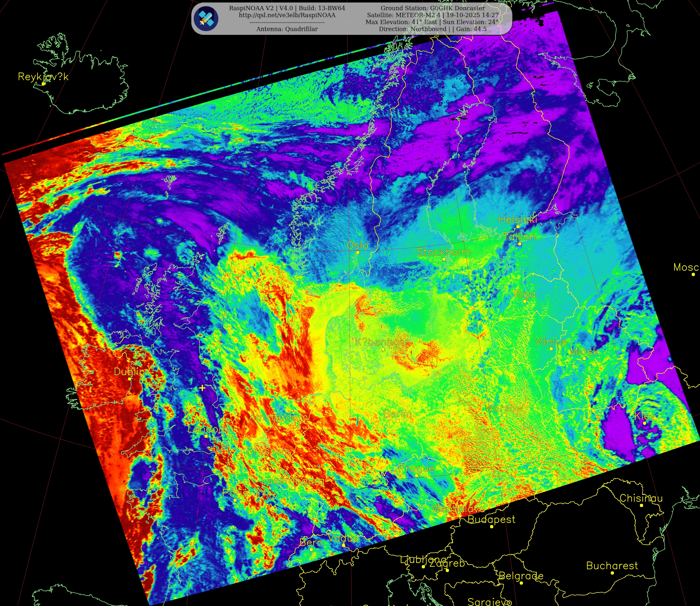Select the Prague map label
The height and width of the screenshot is (606, 700).
pyautogui.click(x=416, y=468)
